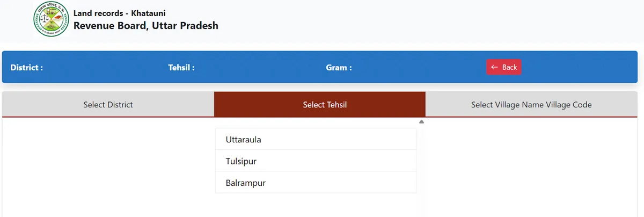Screen dimensions: 644x217
Task: Click the Gram label in blue bar
Action: tap(339, 68)
